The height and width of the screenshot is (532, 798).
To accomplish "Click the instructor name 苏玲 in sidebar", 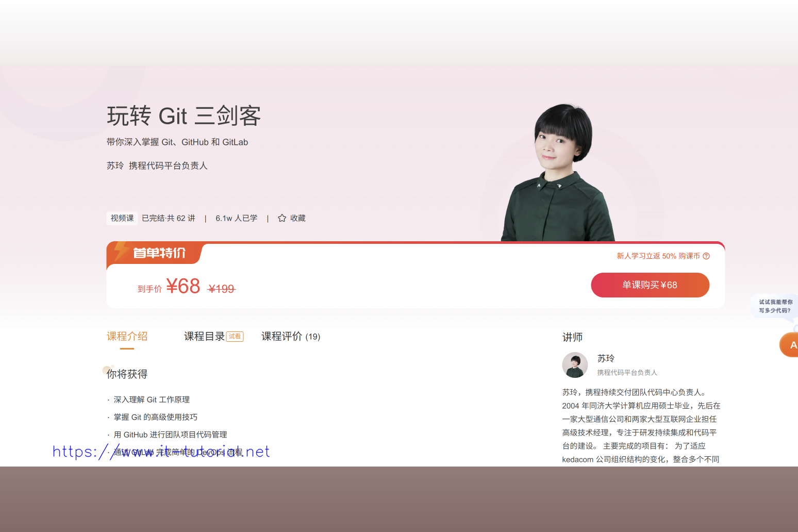I will pyautogui.click(x=606, y=358).
